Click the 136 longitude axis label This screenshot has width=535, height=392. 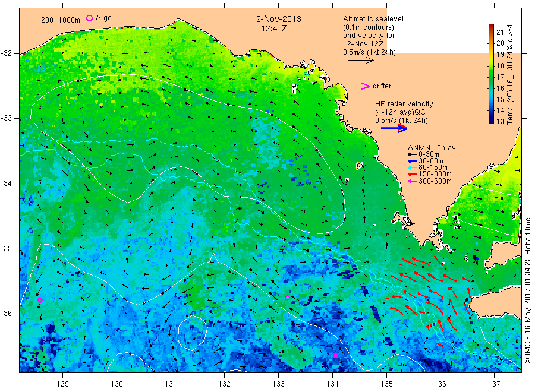coord(440,384)
